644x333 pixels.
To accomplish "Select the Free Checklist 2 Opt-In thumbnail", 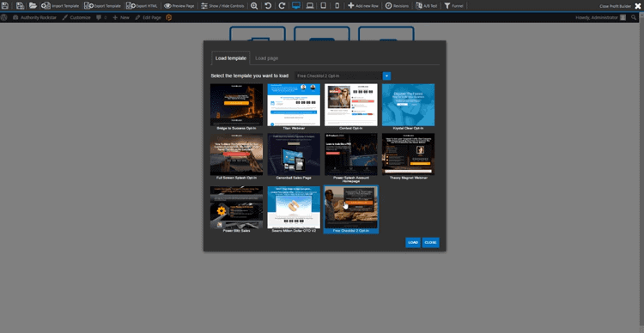I will (x=350, y=208).
